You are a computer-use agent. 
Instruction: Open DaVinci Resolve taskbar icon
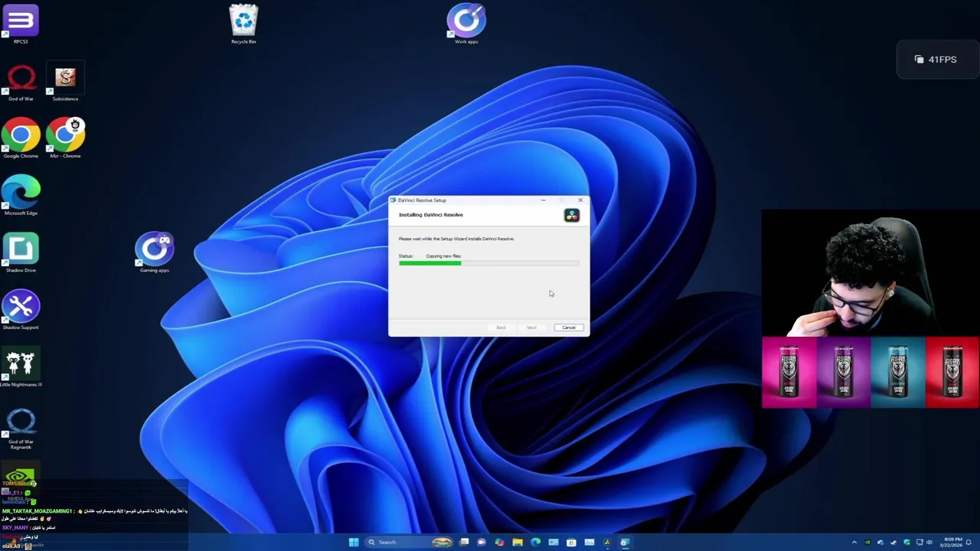pos(607,542)
